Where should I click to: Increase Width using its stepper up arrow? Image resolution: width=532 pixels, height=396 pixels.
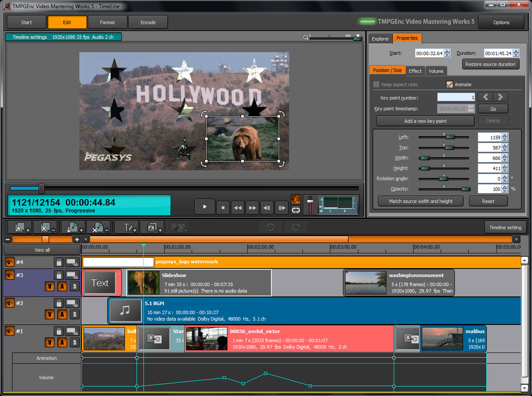click(505, 156)
